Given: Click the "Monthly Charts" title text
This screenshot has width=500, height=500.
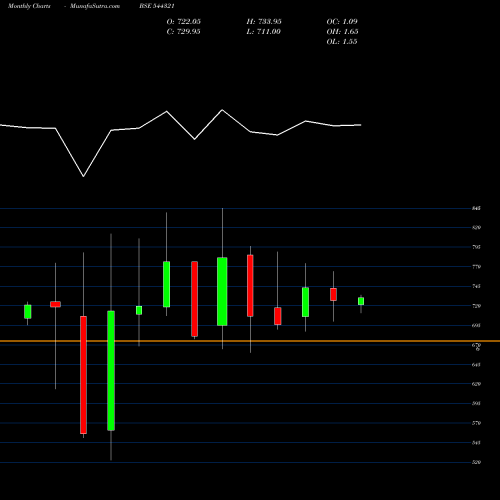Looking at the screenshot, I should click(29, 6).
